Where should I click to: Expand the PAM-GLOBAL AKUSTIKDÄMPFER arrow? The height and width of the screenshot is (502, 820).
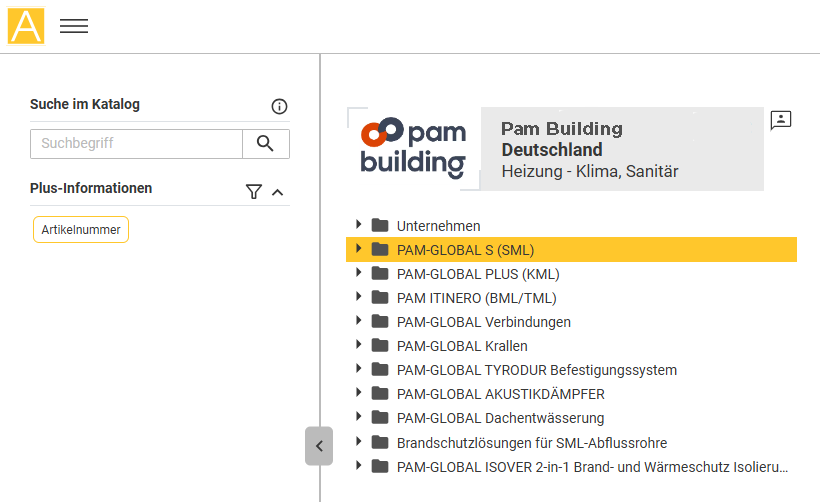point(359,393)
